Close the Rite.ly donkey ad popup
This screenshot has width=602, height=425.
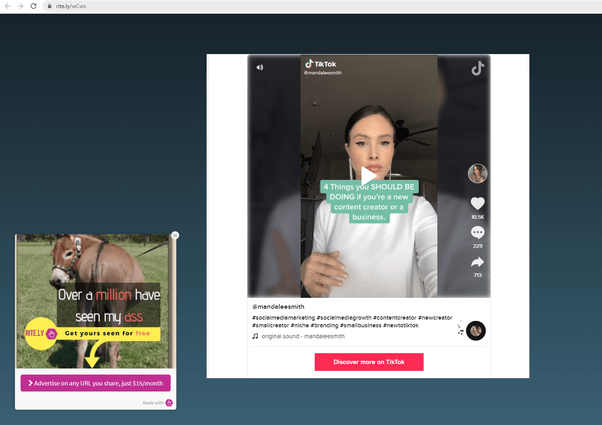tap(175, 235)
